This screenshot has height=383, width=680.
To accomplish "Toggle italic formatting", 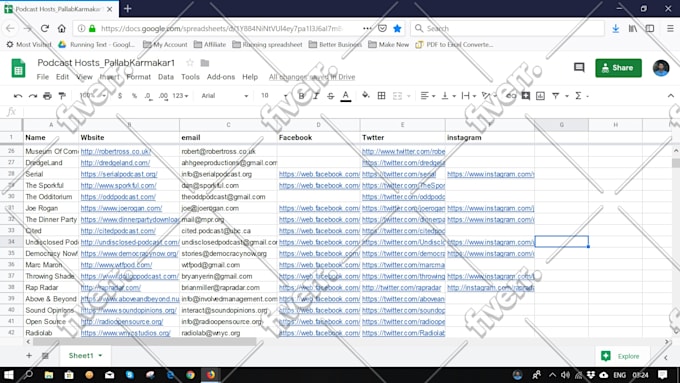I will tap(316, 96).
